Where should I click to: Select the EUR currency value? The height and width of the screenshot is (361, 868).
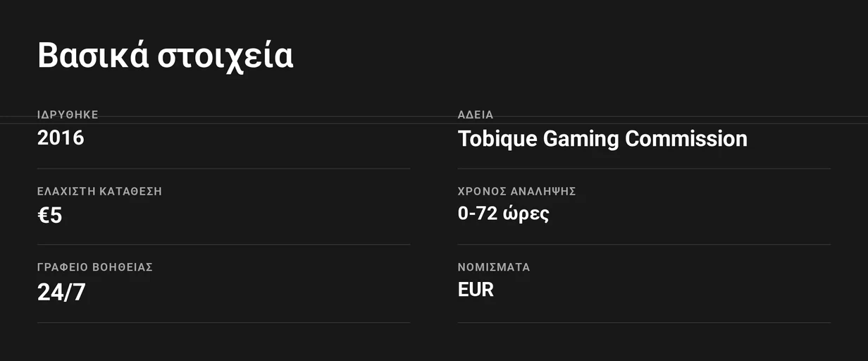(476, 289)
